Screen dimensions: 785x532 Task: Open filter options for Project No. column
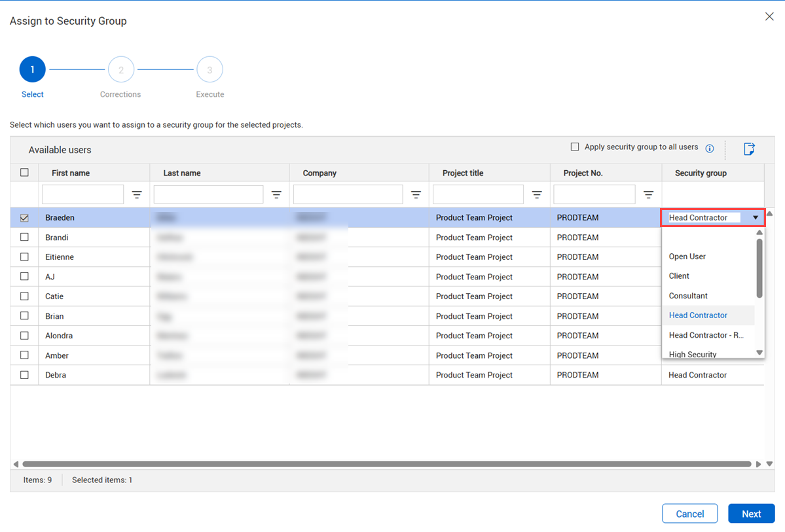click(648, 195)
